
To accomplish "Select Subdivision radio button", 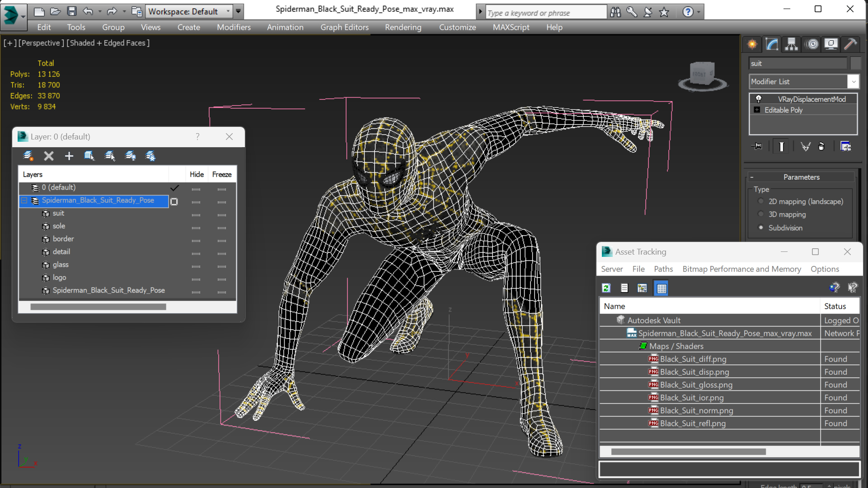I will pos(761,228).
